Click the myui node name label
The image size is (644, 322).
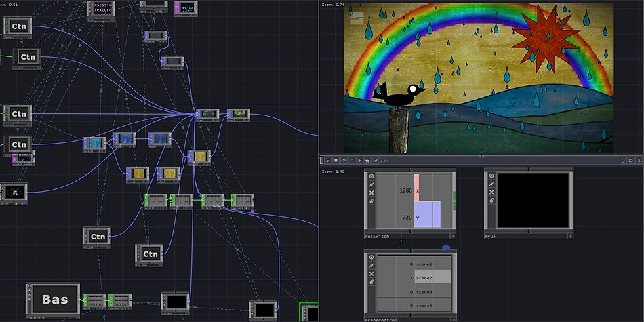490,236
